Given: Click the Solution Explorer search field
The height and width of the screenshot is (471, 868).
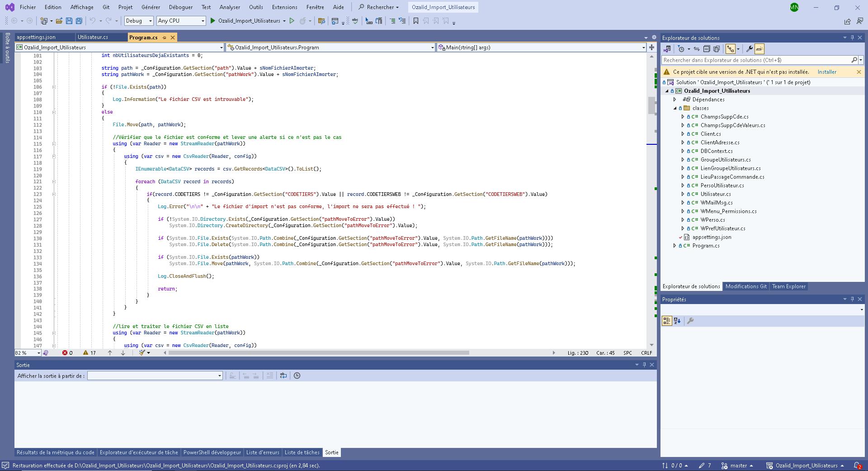Looking at the screenshot, I should (756, 60).
